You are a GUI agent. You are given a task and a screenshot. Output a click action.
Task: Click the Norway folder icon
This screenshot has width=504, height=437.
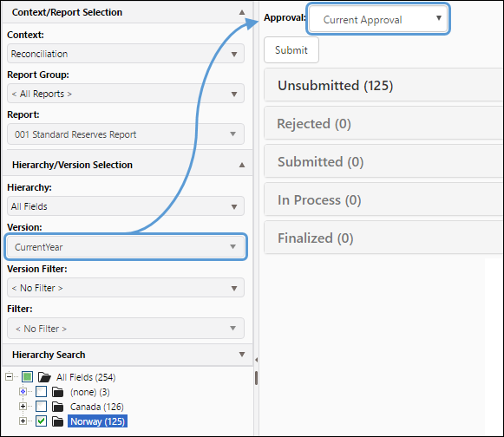58,421
